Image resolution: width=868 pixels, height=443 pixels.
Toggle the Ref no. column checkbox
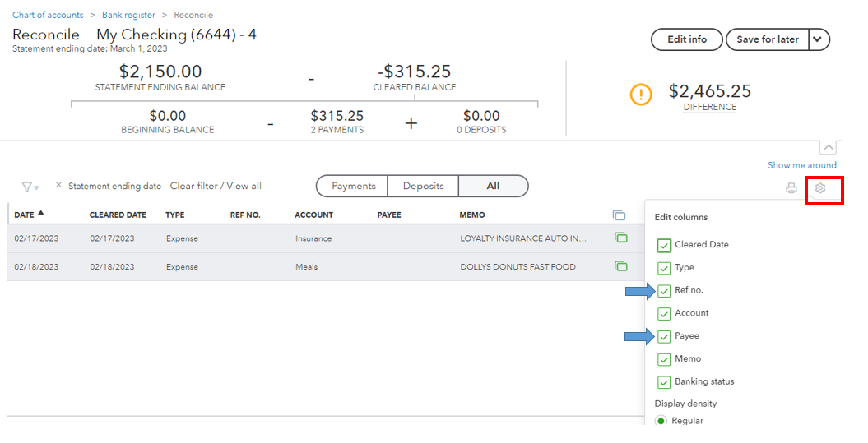(x=664, y=291)
